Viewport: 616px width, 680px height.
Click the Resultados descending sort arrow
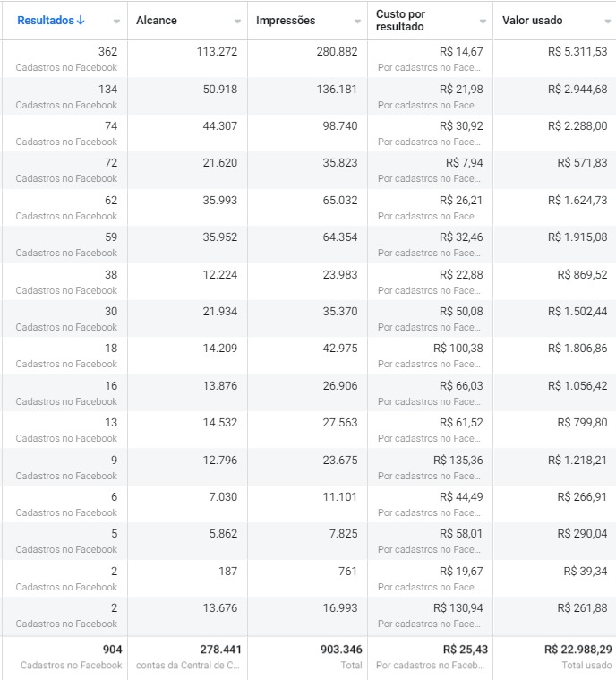click(x=81, y=21)
